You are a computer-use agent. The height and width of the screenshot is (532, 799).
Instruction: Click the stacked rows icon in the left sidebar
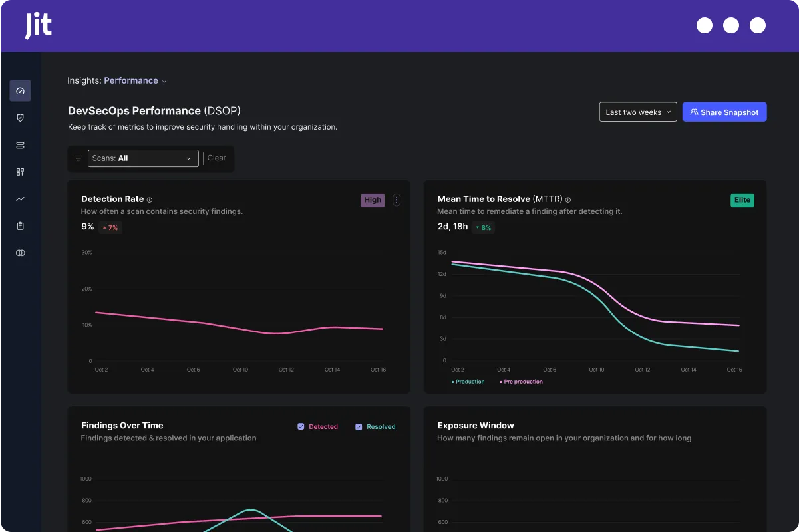pos(20,145)
